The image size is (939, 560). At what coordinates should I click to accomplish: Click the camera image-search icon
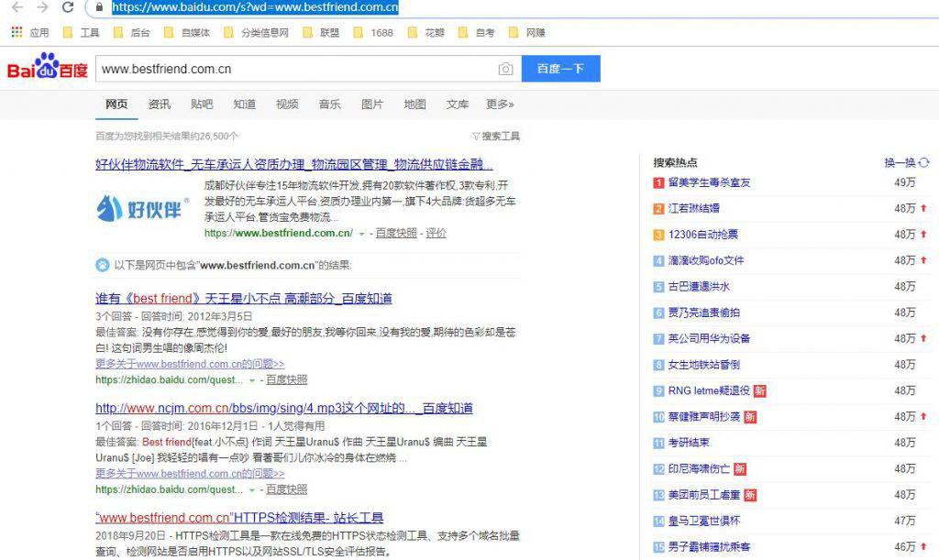[x=505, y=69]
